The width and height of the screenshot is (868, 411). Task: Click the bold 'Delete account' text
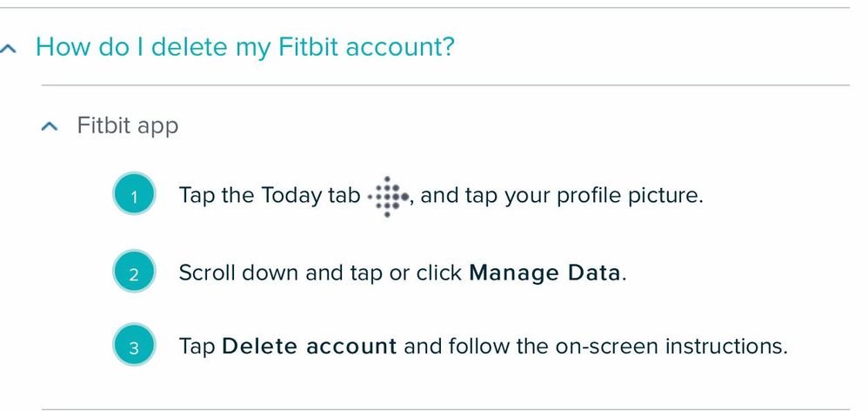309,347
